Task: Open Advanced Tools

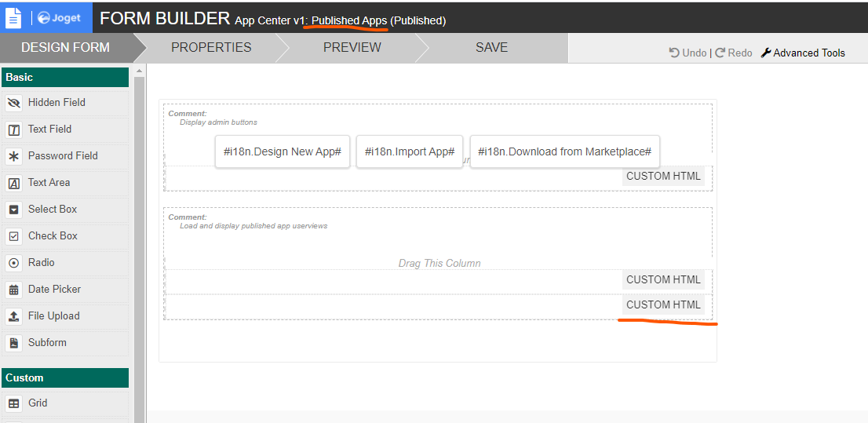Action: [x=803, y=53]
